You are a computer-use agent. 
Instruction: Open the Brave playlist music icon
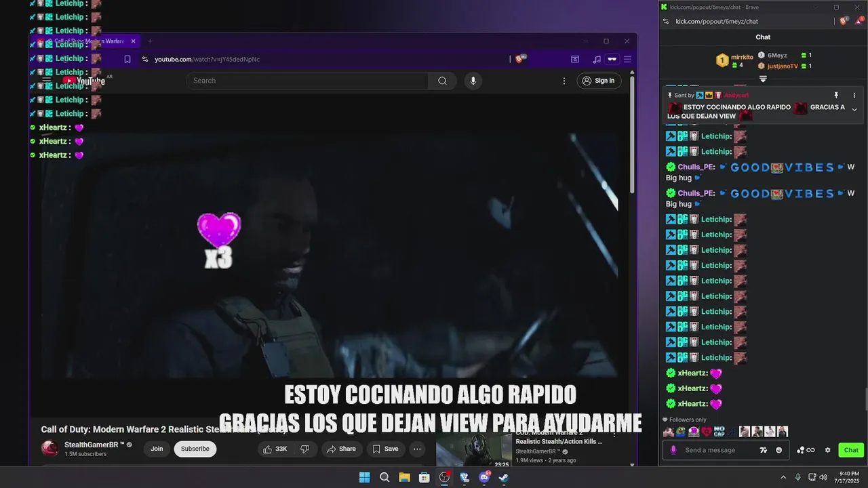point(597,59)
